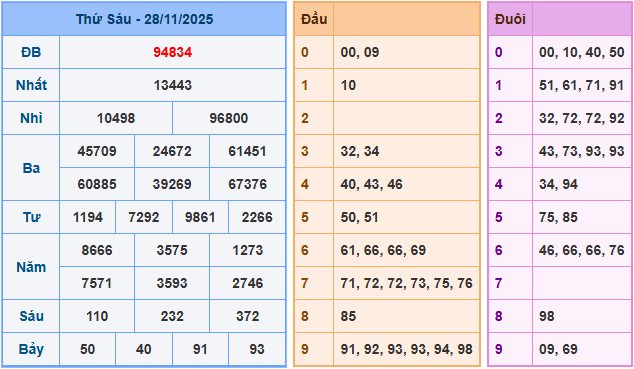Click Sáu prize number 372
634x369 pixels.
point(247,316)
